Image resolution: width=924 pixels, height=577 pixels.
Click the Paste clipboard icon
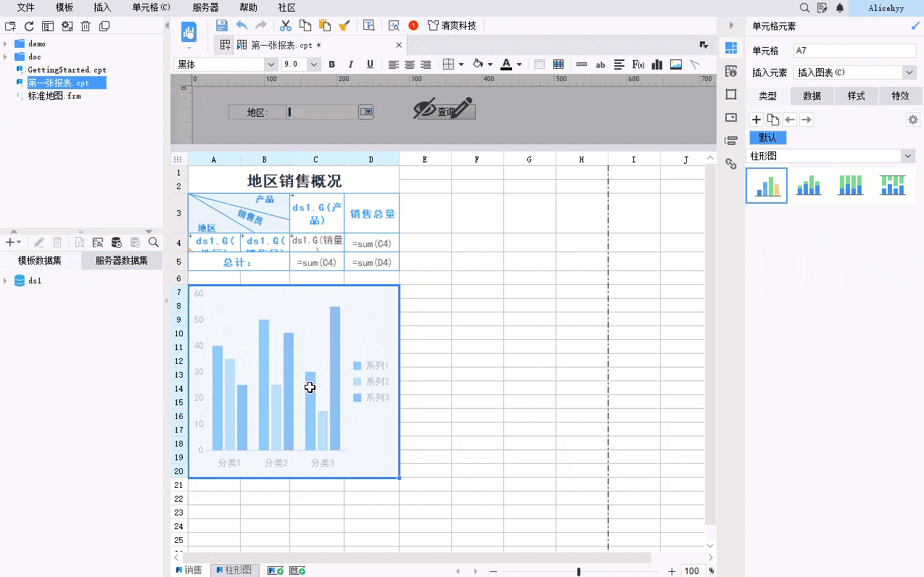325,25
